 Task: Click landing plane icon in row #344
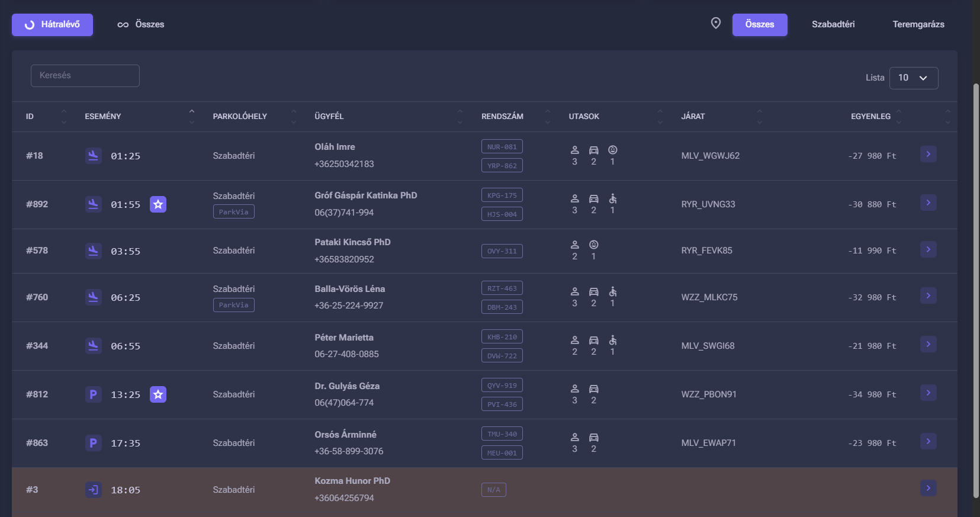click(x=93, y=345)
